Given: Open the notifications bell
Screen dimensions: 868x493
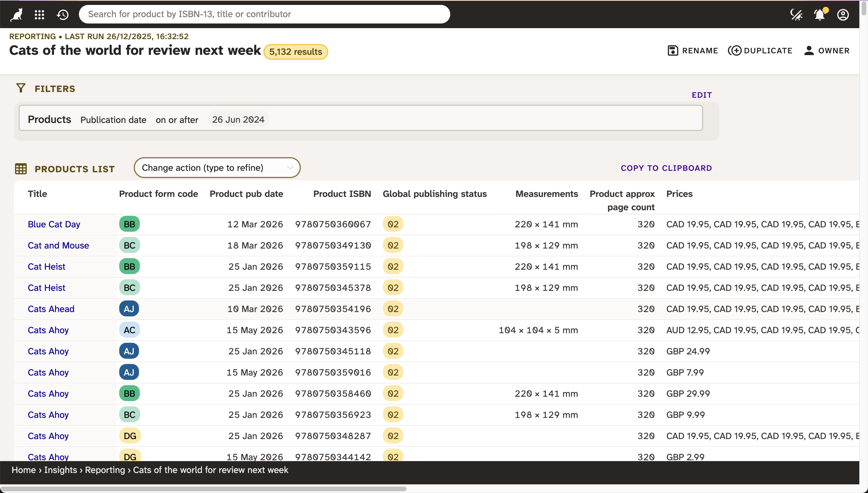Looking at the screenshot, I should [820, 14].
